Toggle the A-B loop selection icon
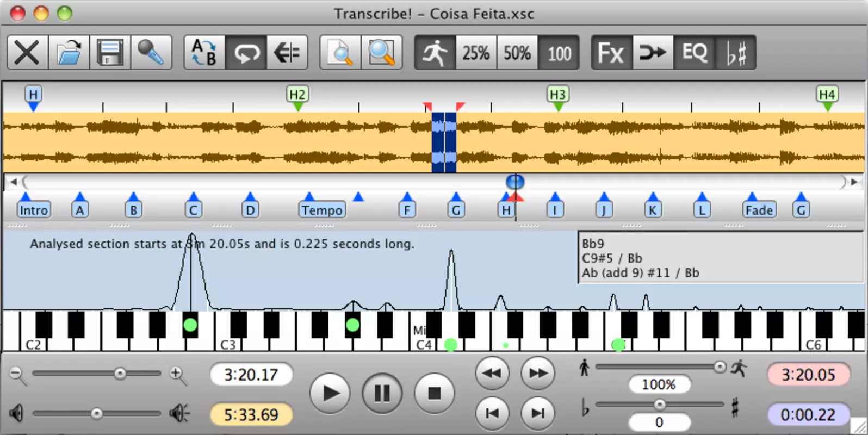868x435 pixels. click(204, 53)
